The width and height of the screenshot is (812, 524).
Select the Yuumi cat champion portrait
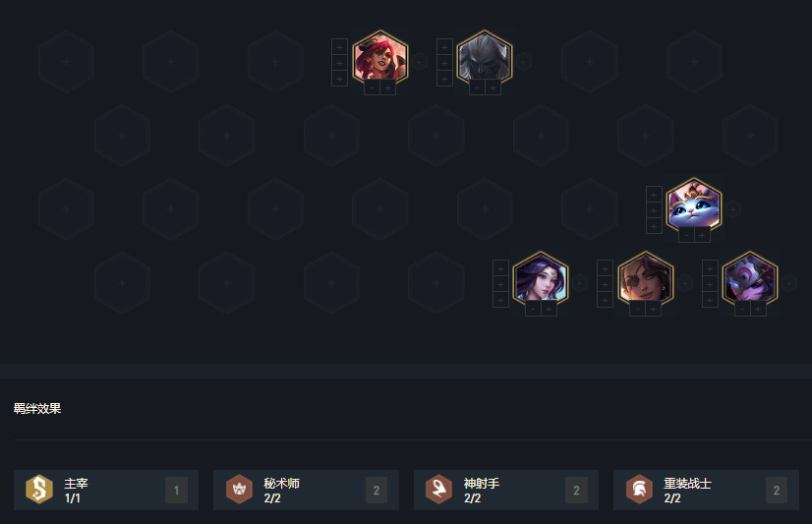point(693,206)
